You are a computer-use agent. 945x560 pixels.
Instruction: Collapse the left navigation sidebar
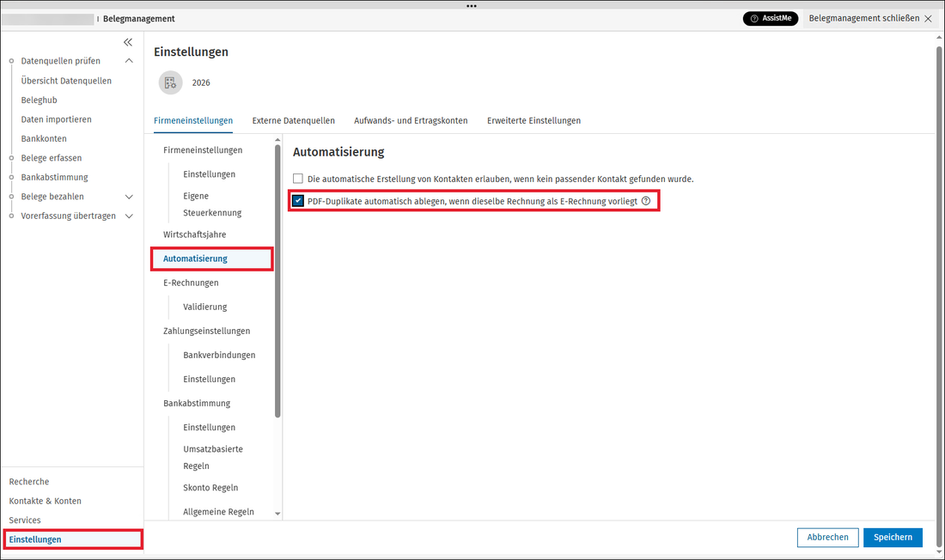coord(128,42)
